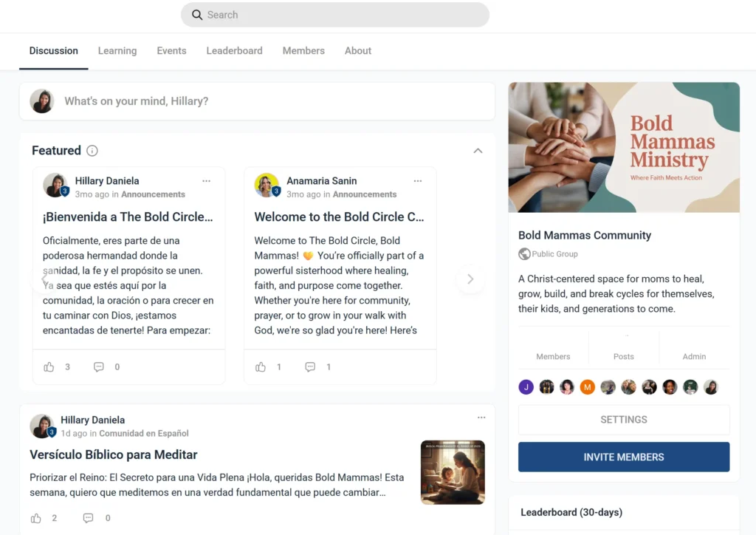The height and width of the screenshot is (535, 756).
Task: Click comment icon on Versículo Bíblico post
Action: tap(89, 518)
